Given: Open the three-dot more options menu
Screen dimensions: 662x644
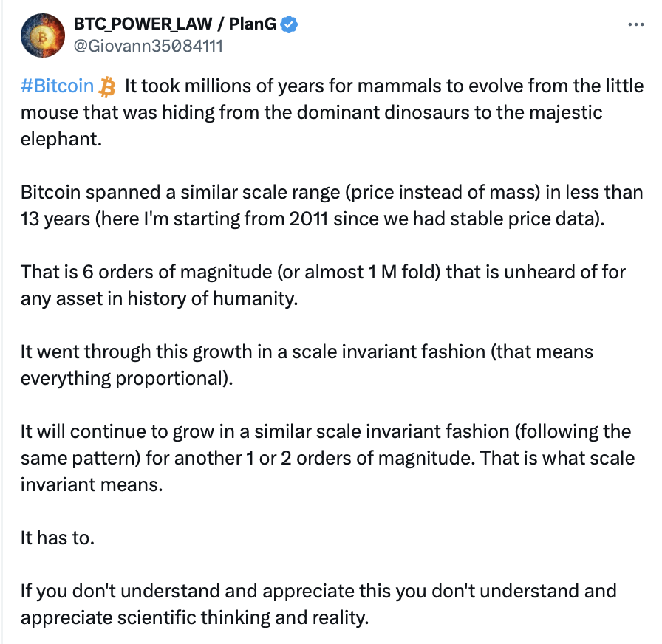Looking at the screenshot, I should click(636, 25).
